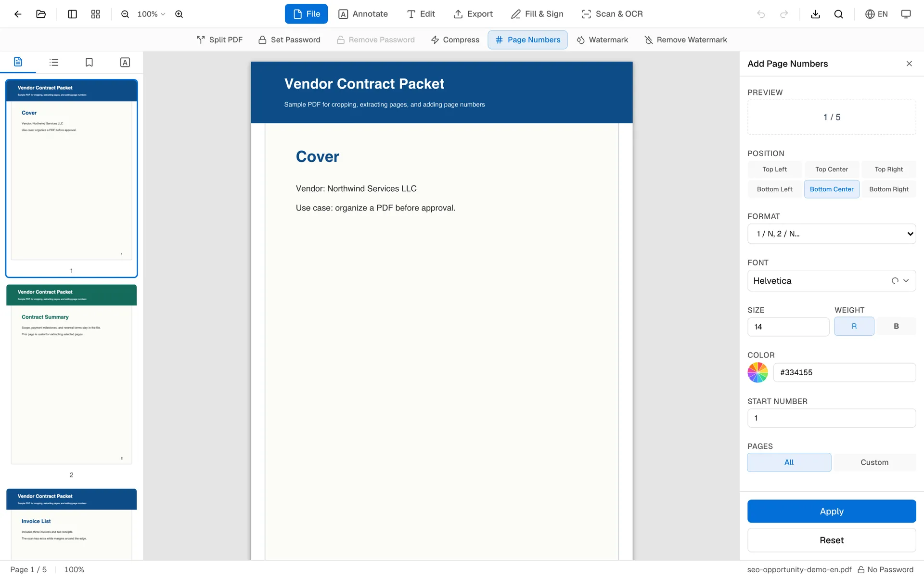924x578 pixels.
Task: Click the redo arrow icon
Action: coord(784,14)
